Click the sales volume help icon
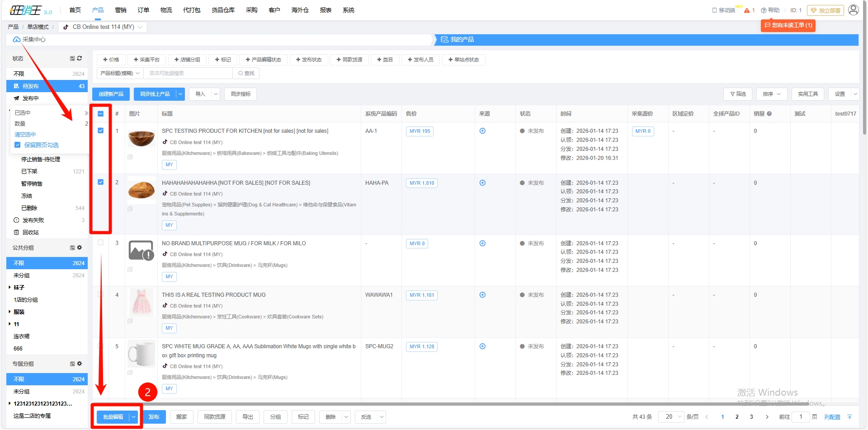The width and height of the screenshot is (868, 430). click(769, 114)
